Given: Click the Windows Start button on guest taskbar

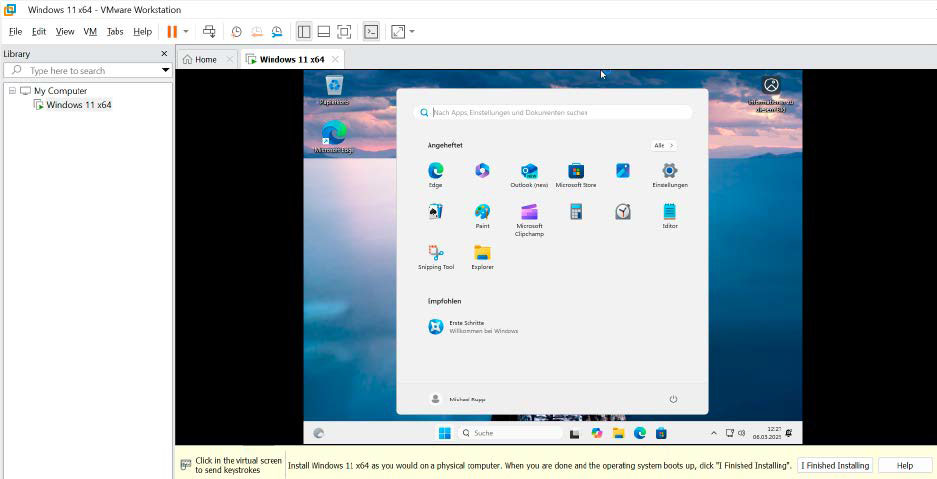Looking at the screenshot, I should click(x=445, y=433).
